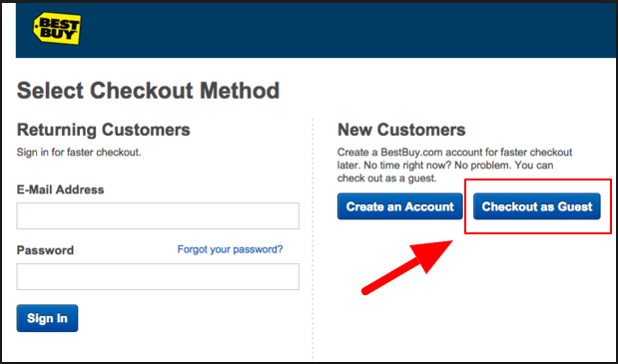Click the New Customers heading
This screenshot has width=618, height=364.
[401, 130]
